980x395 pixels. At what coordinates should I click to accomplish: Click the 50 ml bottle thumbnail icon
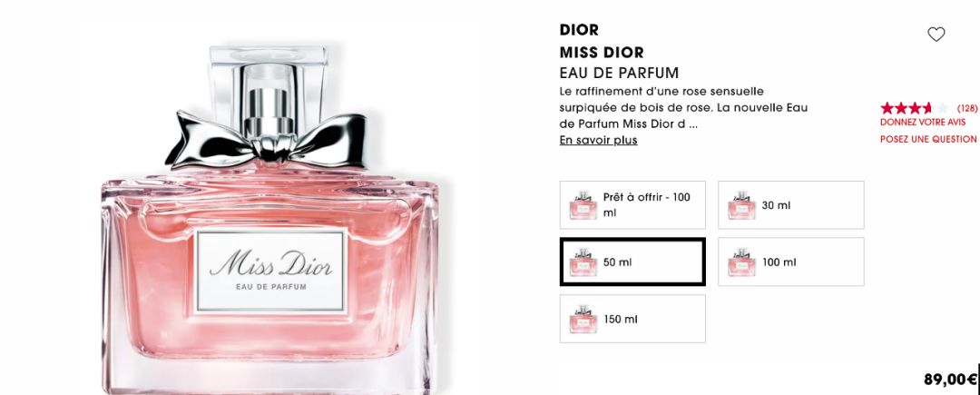click(583, 262)
